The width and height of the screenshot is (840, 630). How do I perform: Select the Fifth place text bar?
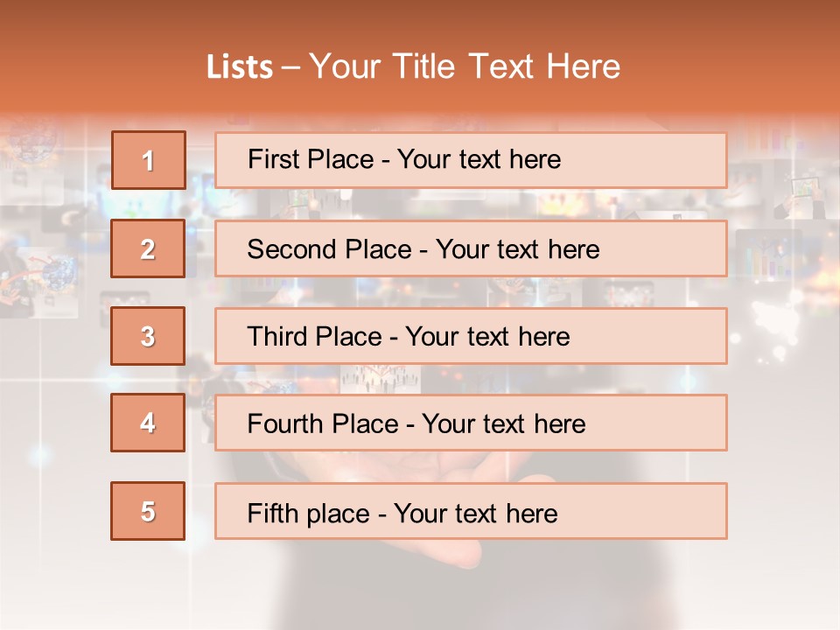click(471, 511)
